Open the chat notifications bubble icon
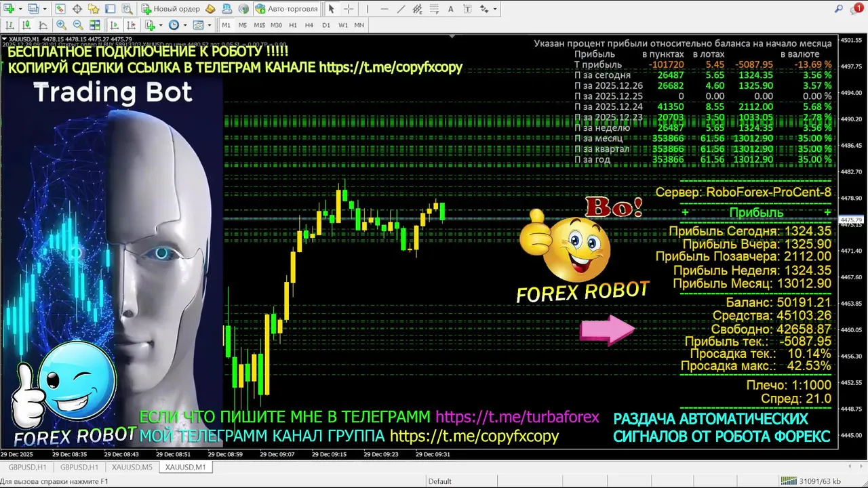Screen dimensions: 868x488 click(858, 9)
